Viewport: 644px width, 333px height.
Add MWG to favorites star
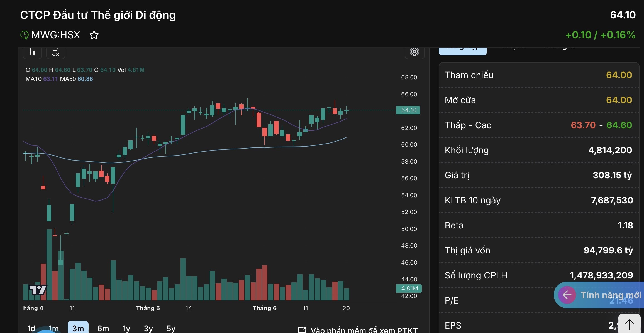pos(94,35)
